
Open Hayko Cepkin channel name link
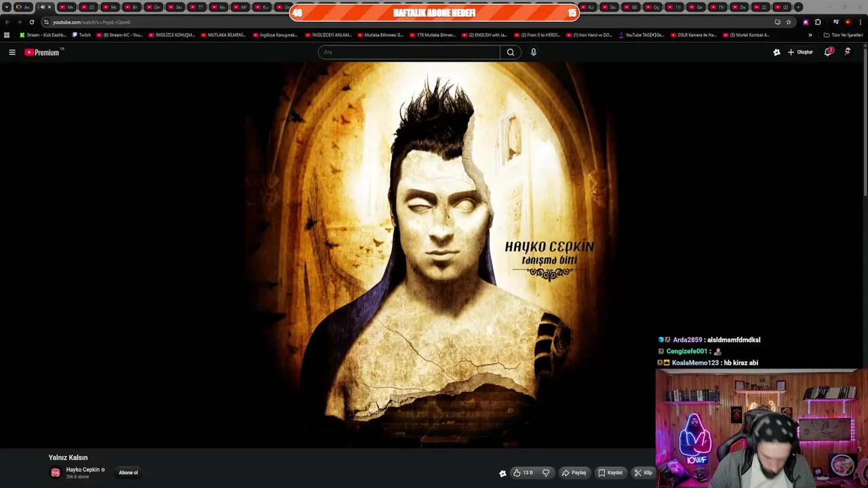pos(83,470)
